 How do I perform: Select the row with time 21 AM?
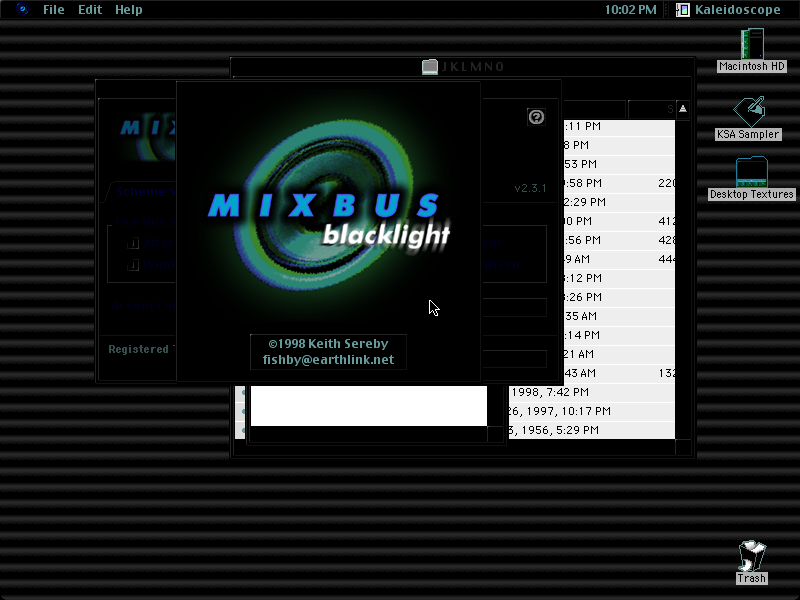(x=619, y=354)
